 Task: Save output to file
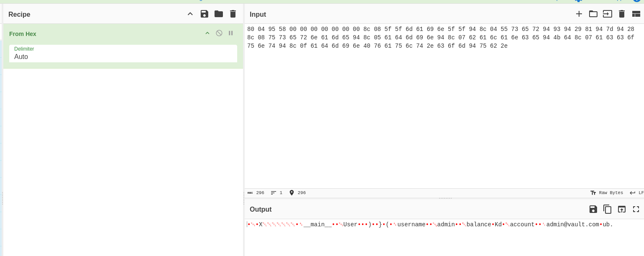(x=593, y=209)
